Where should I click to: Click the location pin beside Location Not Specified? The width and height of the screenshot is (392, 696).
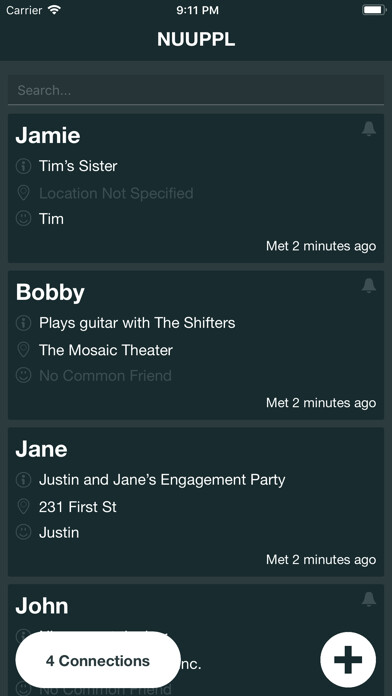click(x=24, y=193)
